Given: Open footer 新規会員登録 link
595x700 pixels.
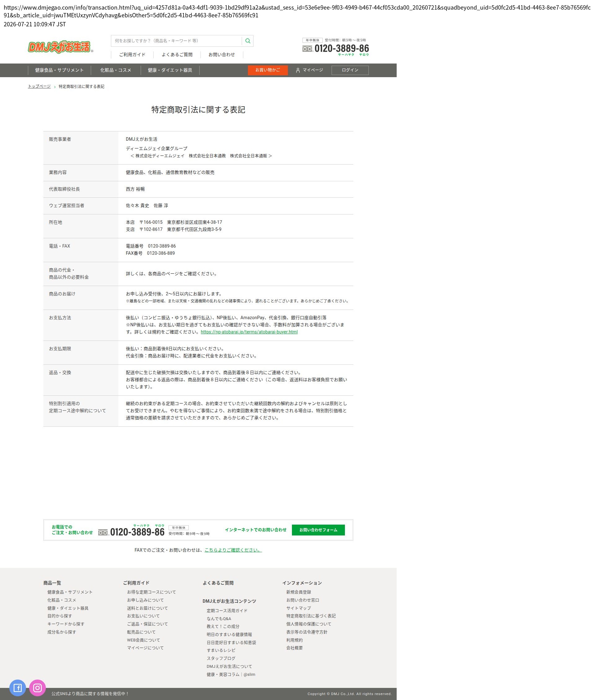Looking at the screenshot, I should tap(299, 592).
